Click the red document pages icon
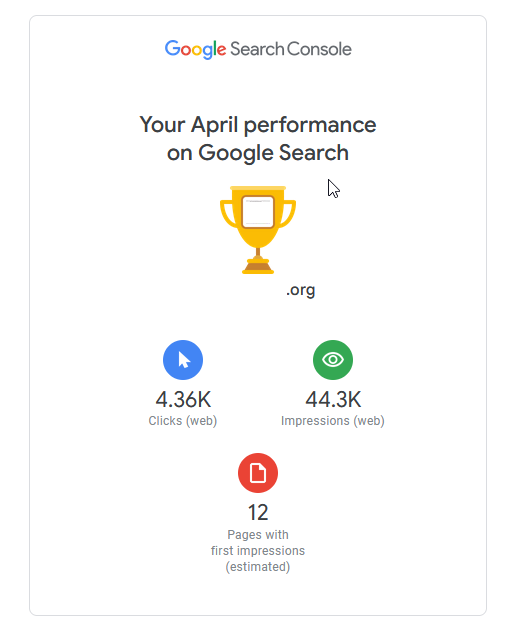This screenshot has height=623, width=518. pyautogui.click(x=258, y=473)
